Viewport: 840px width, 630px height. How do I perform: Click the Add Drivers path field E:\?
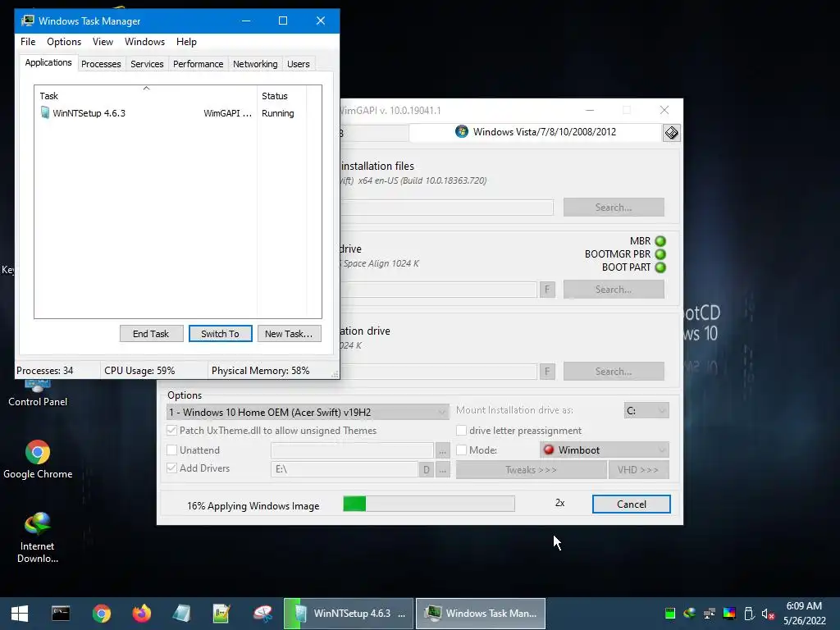pos(344,469)
